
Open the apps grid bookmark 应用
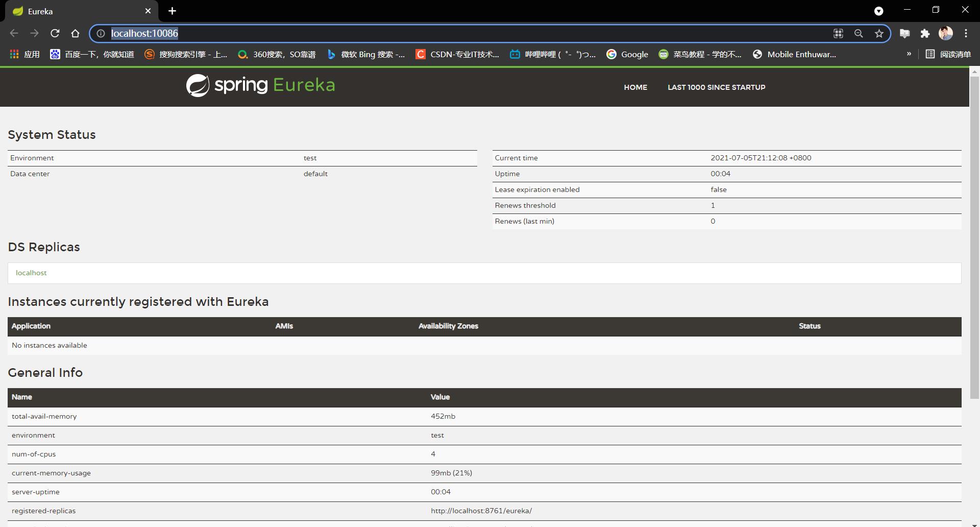[24, 54]
